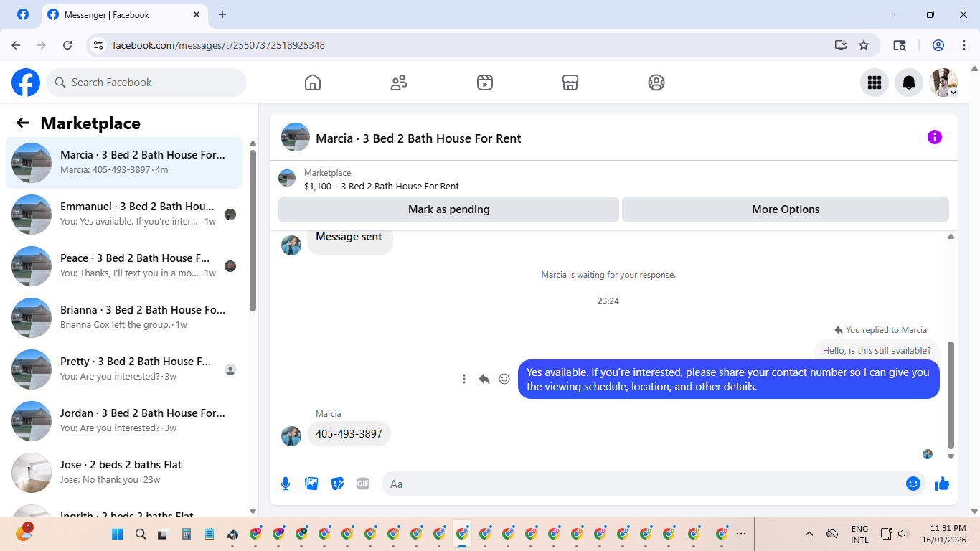This screenshot has width=980, height=551.
Task: Attach a photo file icon
Action: pyautogui.click(x=311, y=484)
